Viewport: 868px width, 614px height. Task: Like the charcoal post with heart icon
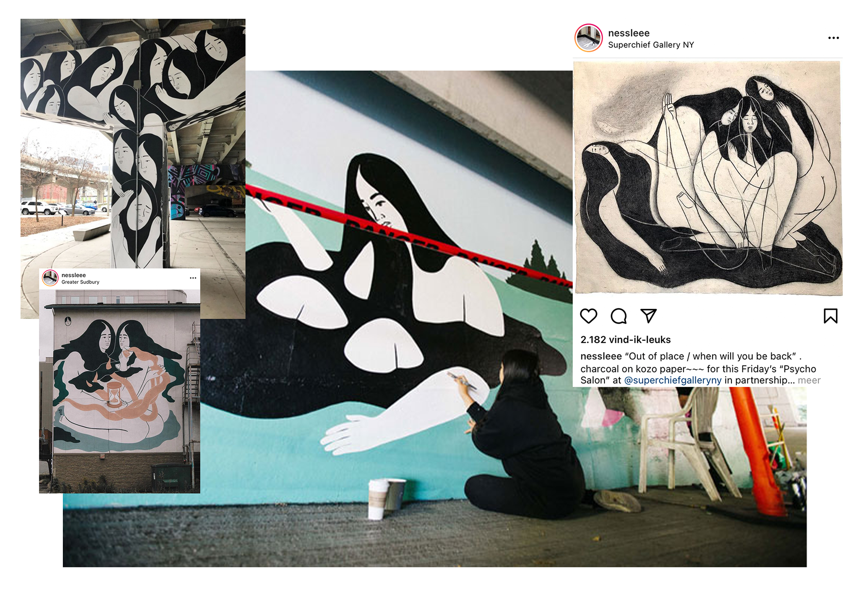pyautogui.click(x=588, y=316)
